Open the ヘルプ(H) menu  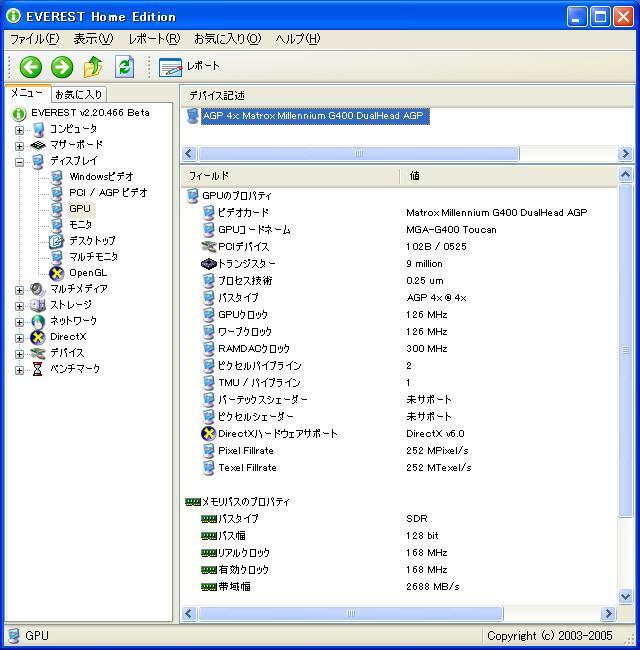click(297, 39)
